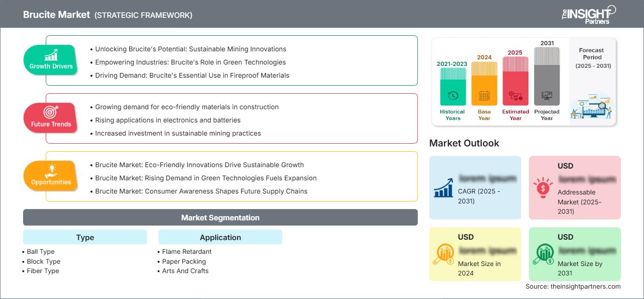The image size is (644, 299).
Task: Click the Base Year caption
Action: tap(484, 115)
